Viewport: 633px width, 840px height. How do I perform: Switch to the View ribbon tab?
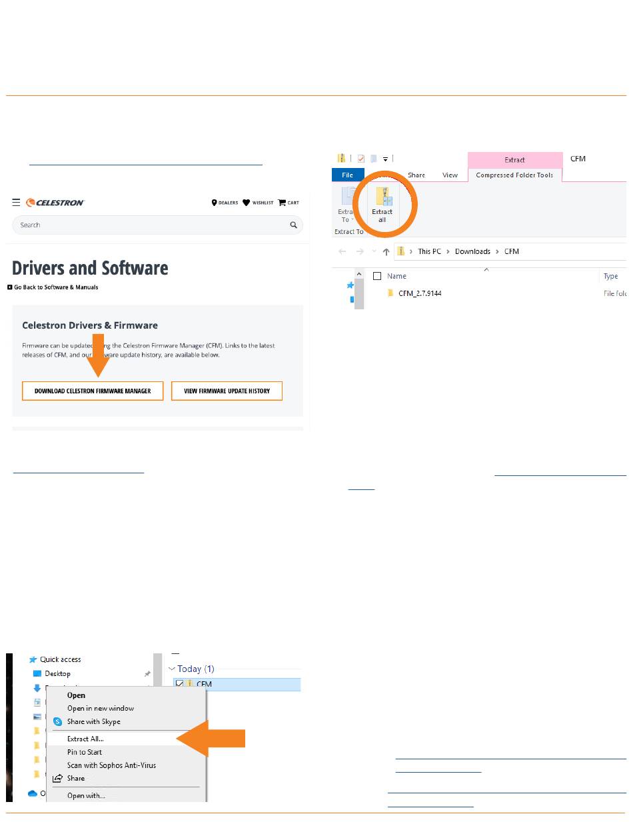[x=450, y=175]
